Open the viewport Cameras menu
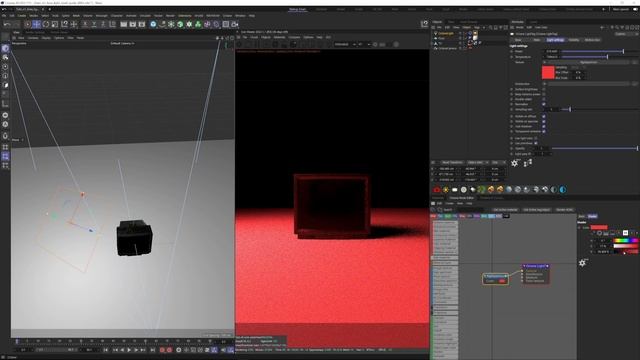Image resolution: width=640 pixels, height=360 pixels. 33,38
